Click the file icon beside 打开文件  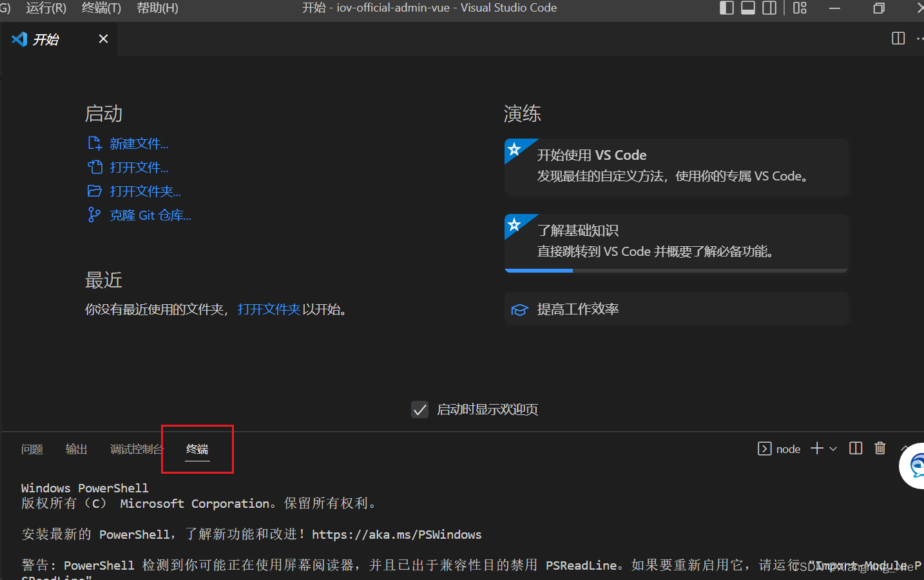pos(95,167)
